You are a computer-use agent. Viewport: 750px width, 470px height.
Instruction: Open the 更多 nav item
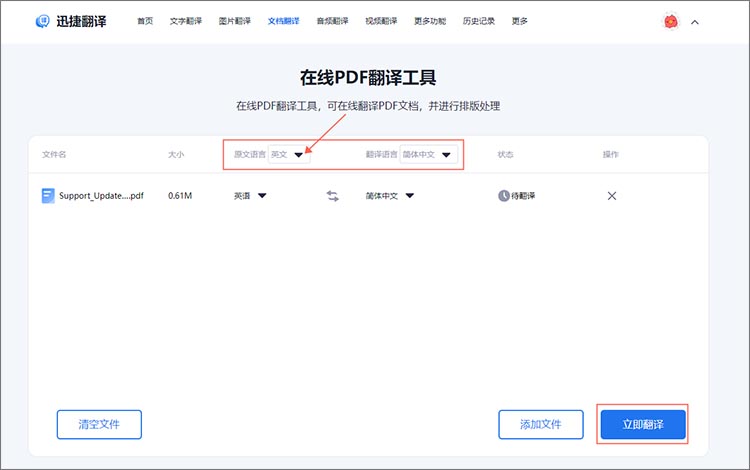[519, 21]
